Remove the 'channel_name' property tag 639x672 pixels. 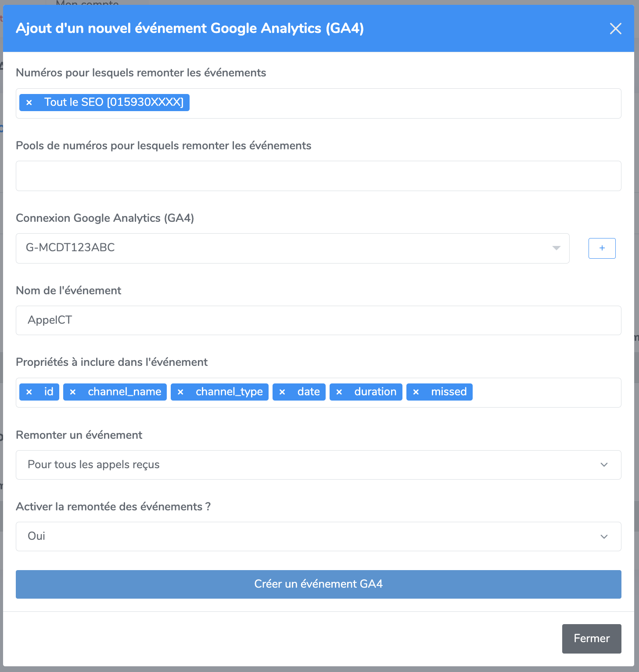(x=73, y=392)
